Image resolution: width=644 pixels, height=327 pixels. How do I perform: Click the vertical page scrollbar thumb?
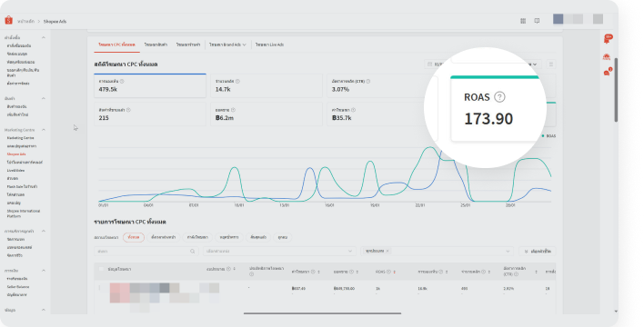click(x=616, y=90)
